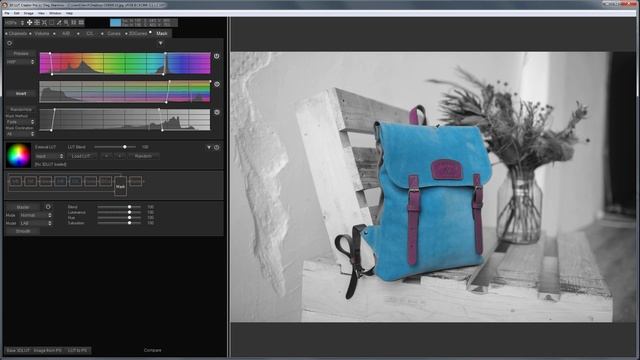The image size is (640, 360).
Task: Toggle the dot next to 2DCurves tab
Action: (126, 33)
